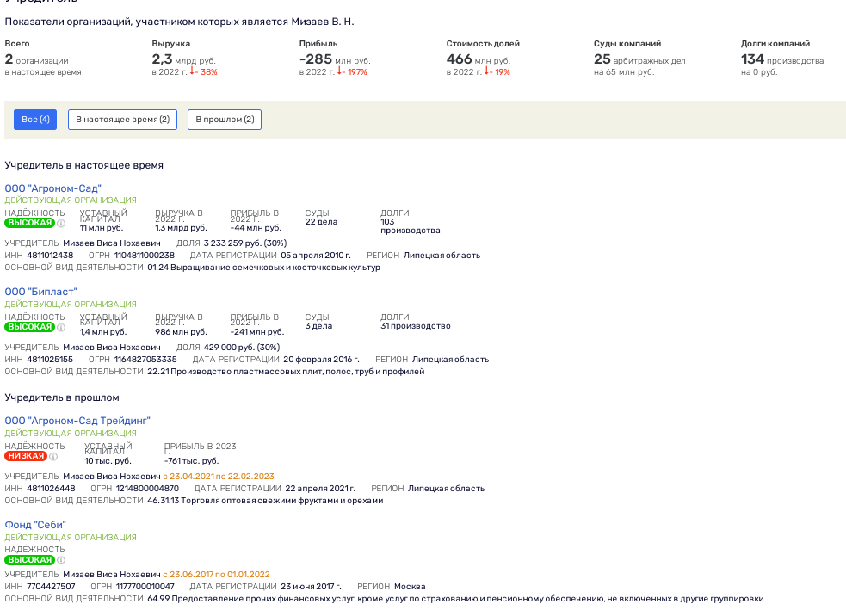The width and height of the screenshot is (846, 616).
Task: Click 22 дела courts value for Агроном-Сад
Action: [x=321, y=222]
